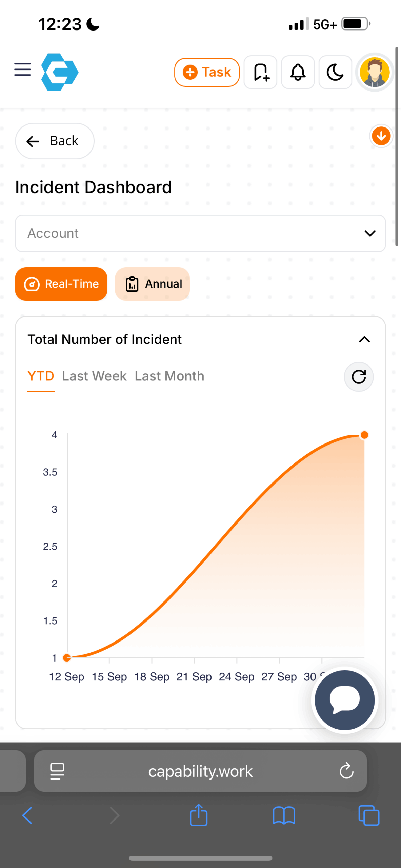The height and width of the screenshot is (868, 401).
Task: Click the chart's last data point marker
Action: [x=364, y=435]
